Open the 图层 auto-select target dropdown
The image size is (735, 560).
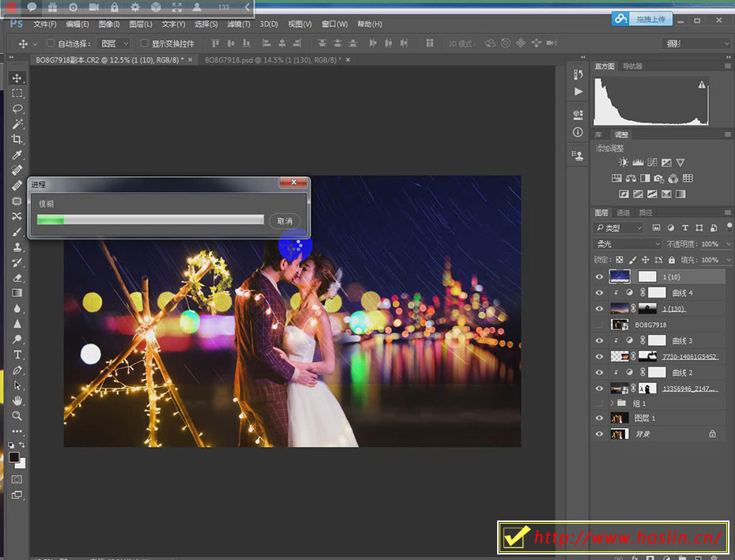[x=114, y=43]
